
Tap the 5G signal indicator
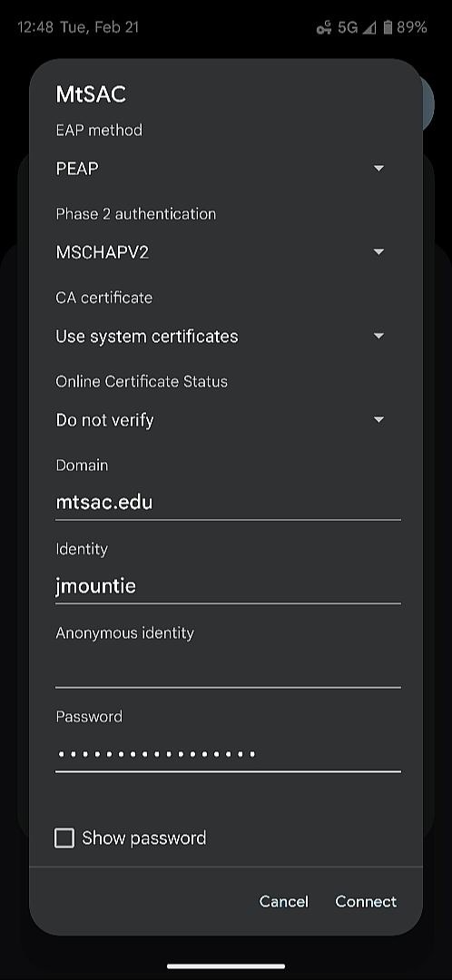click(x=349, y=27)
